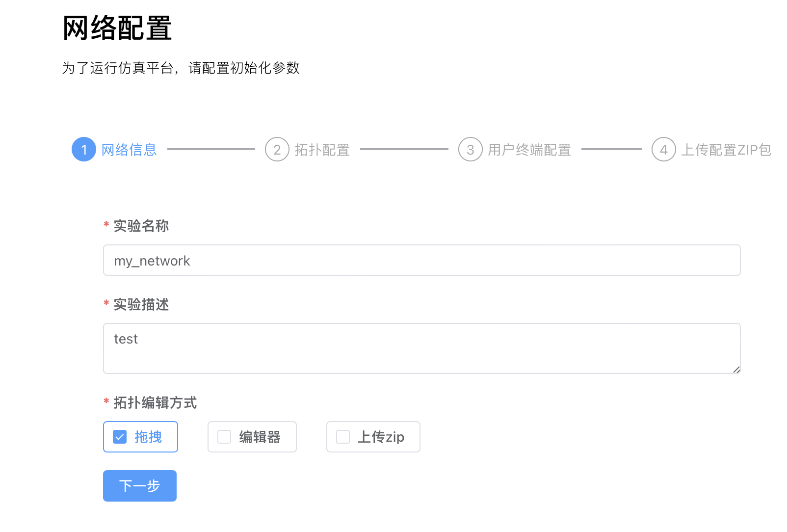The image size is (787, 532).
Task: Click into the 实验描述 text area
Action: pyautogui.click(x=421, y=348)
